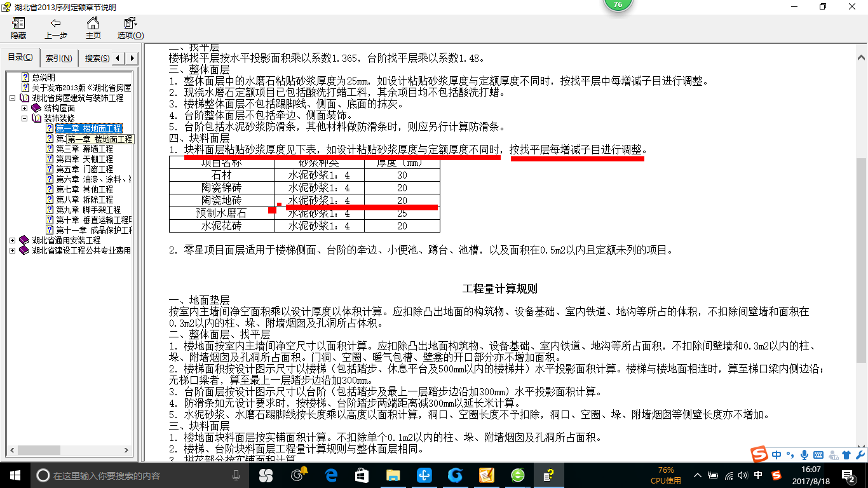
Task: Go back with the 上一步 button
Action: pos(56,29)
